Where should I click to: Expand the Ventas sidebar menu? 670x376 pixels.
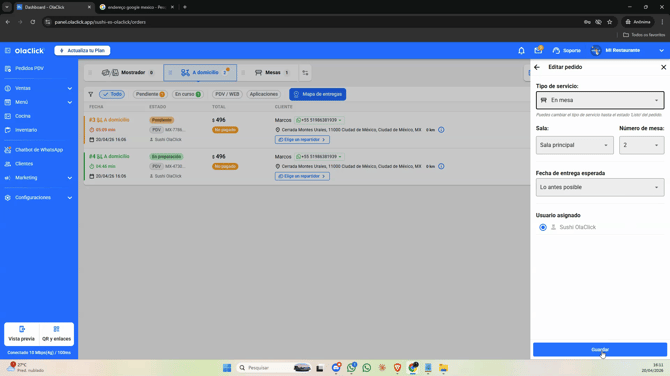[x=38, y=88]
